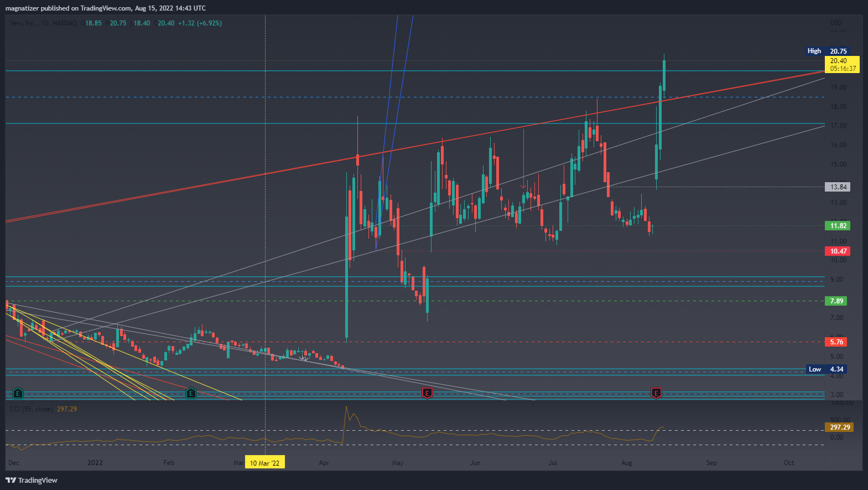
Task: Click the green 7.89 price level tag
Action: point(836,301)
